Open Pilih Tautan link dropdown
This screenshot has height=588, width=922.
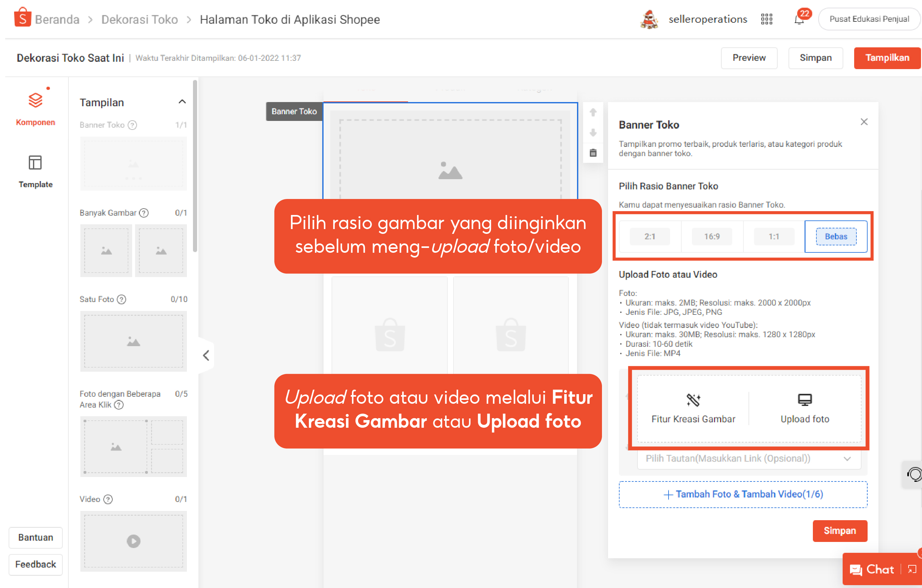[749, 458]
